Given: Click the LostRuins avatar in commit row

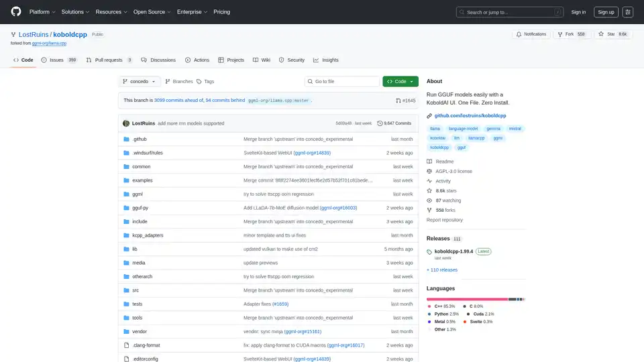Looking at the screenshot, I should coord(126,123).
